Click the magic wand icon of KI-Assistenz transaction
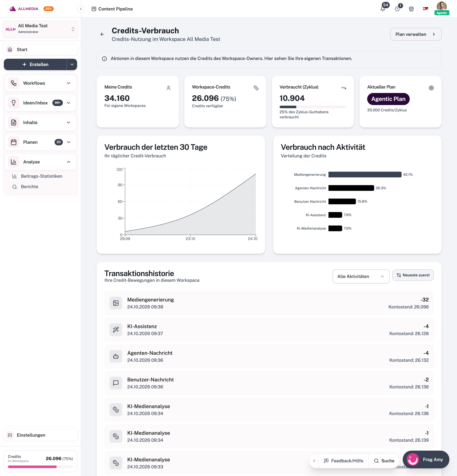Image resolution: width=457 pixels, height=476 pixels. (x=116, y=330)
